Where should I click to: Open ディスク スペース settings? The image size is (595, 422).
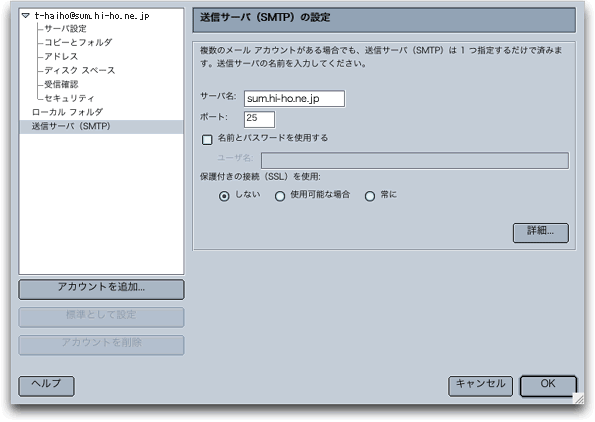click(79, 71)
